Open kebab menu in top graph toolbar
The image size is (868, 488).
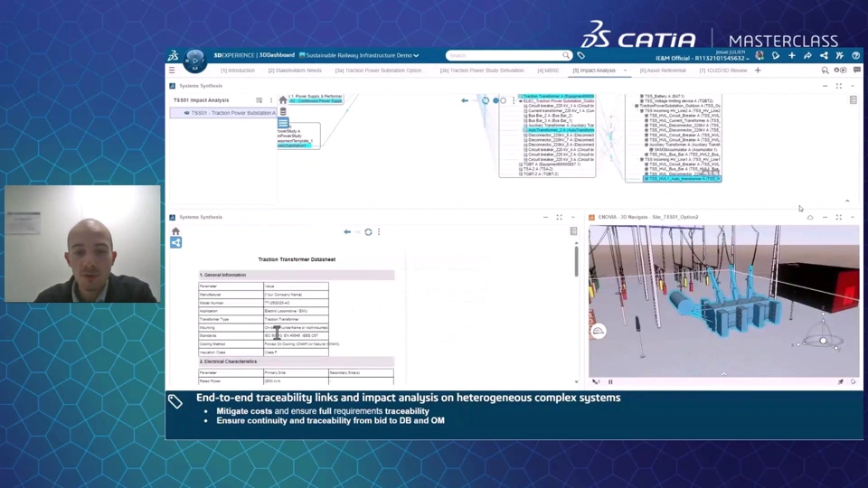[514, 100]
